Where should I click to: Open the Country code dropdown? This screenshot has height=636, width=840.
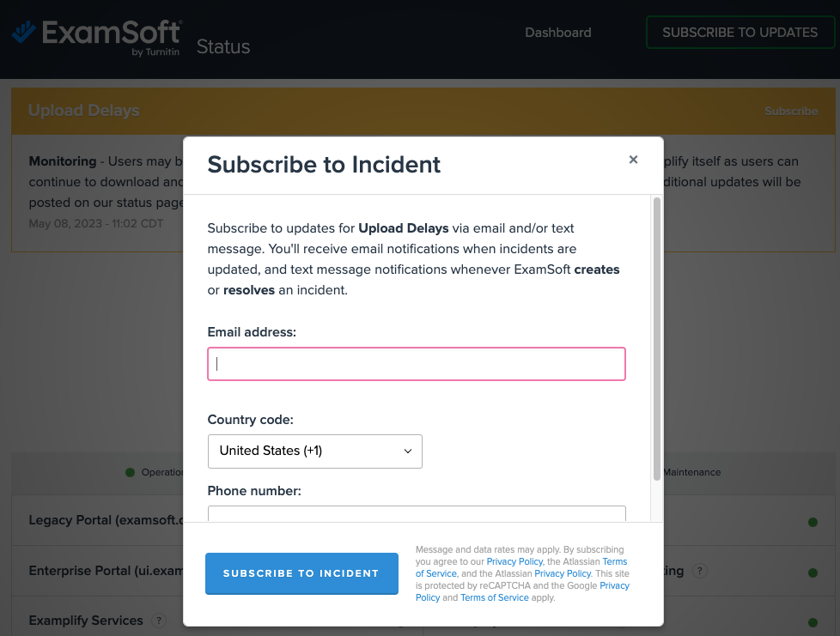click(x=315, y=451)
